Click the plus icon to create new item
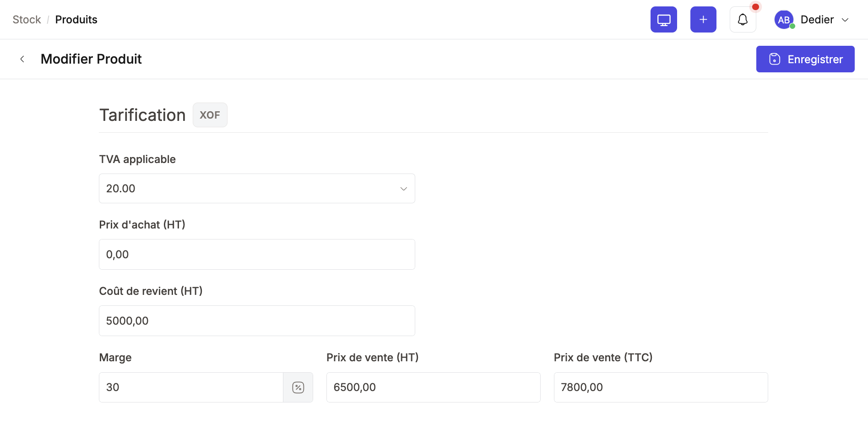Screen dimensions: 868x424 click(x=703, y=19)
